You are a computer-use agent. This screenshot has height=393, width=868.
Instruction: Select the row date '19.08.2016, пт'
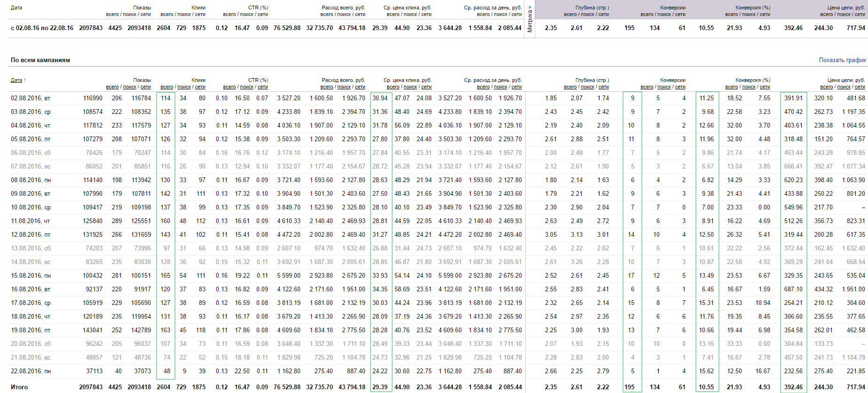31,330
